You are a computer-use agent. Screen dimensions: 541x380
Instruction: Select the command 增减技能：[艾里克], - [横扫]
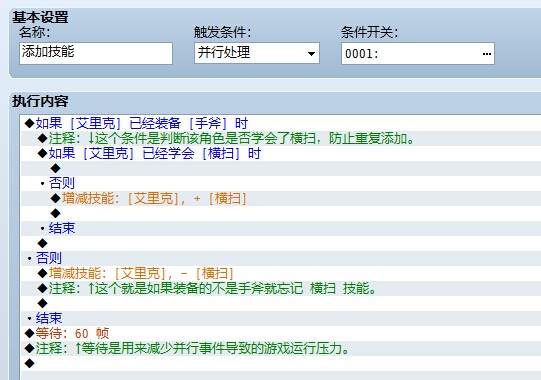click(281, 273)
